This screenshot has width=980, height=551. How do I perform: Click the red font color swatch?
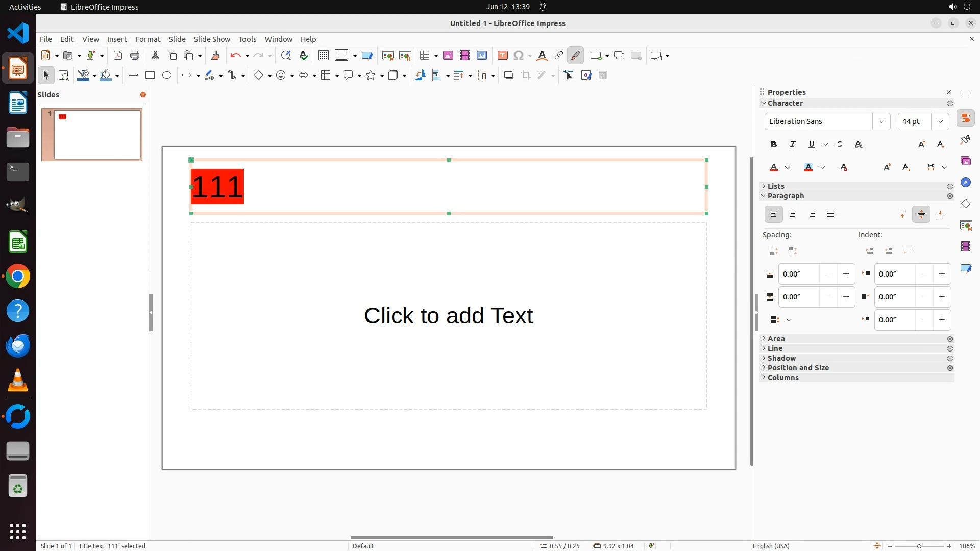774,168
